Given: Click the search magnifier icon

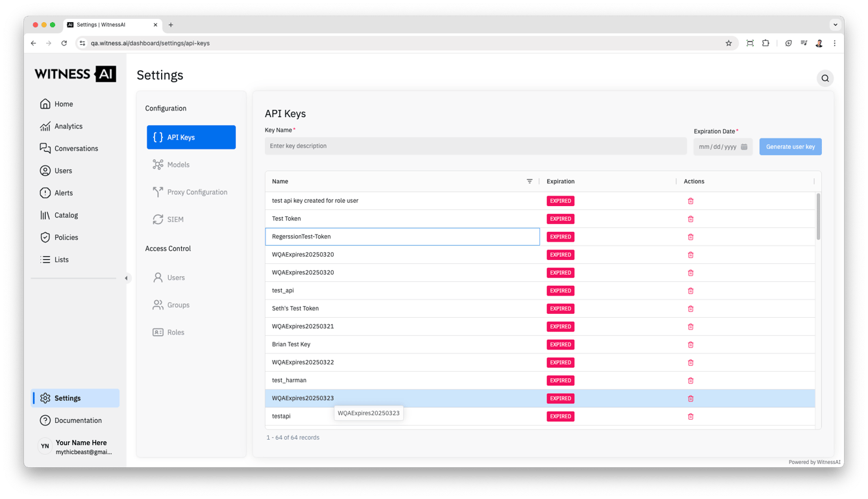Looking at the screenshot, I should pos(825,79).
